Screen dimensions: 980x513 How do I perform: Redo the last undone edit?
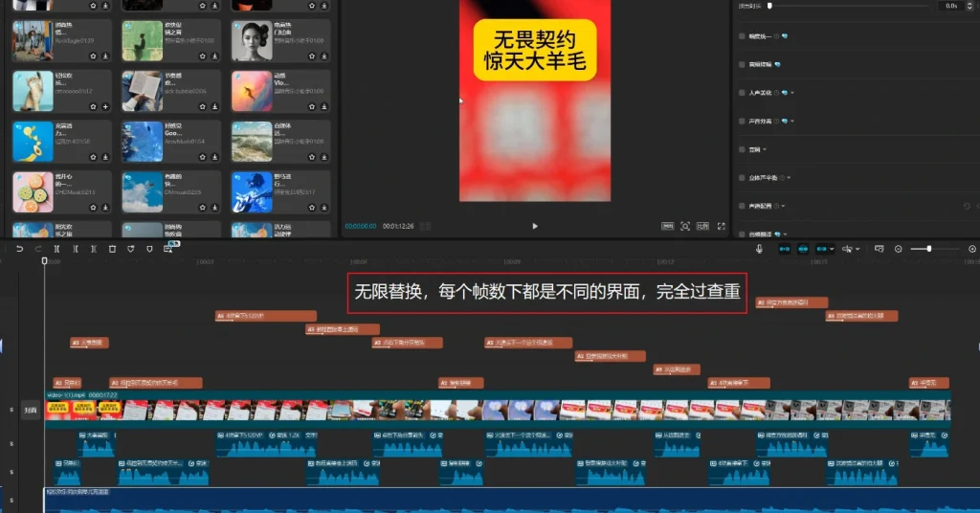click(38, 249)
